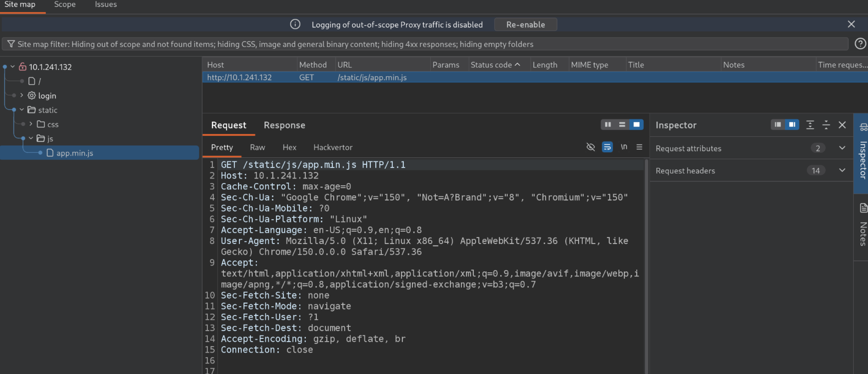Click the Re-enable button

[525, 24]
